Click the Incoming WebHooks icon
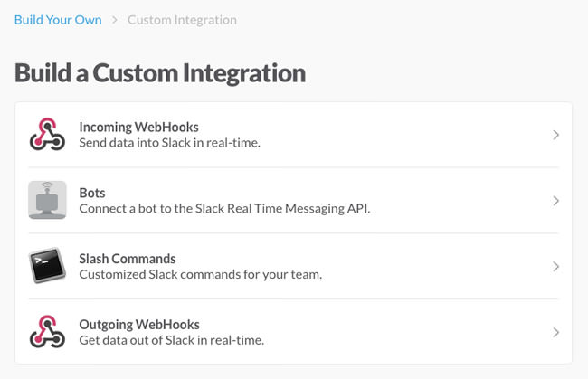 tap(47, 135)
